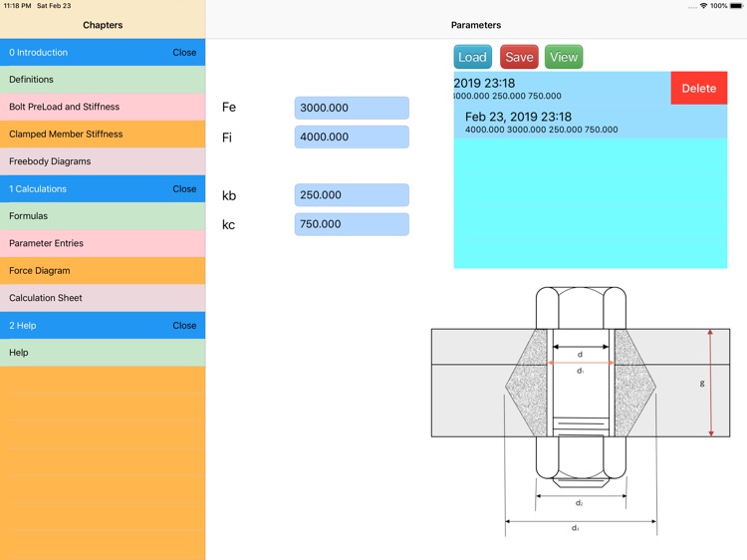Screen dimensions: 747x560
Task: Collapse the 0 Introduction chapter section
Action: point(184,53)
